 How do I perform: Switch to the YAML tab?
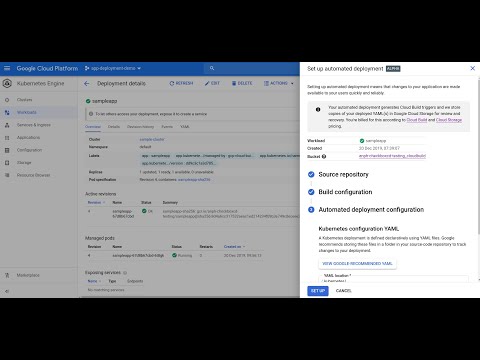185,127
